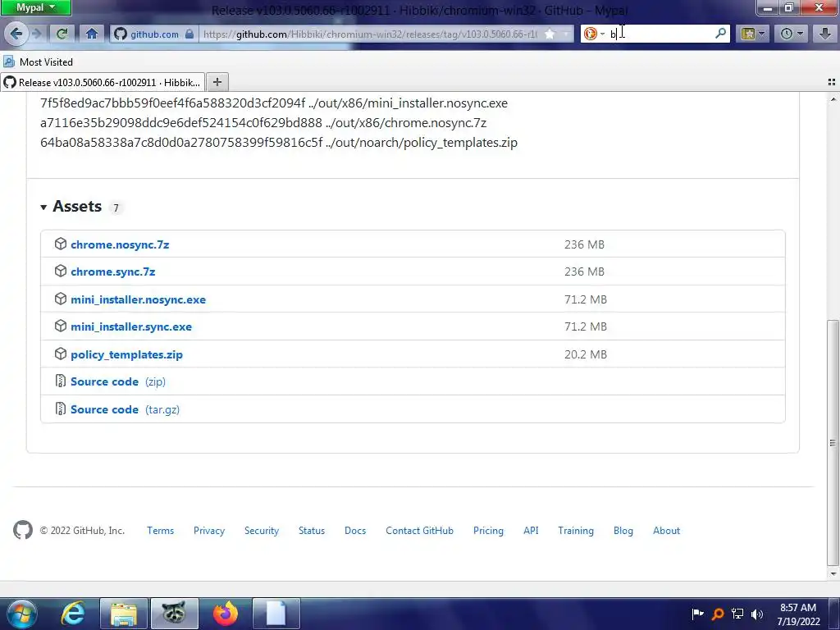Click into the URL address bar
Viewport: 840px width, 630px height.
[370, 34]
